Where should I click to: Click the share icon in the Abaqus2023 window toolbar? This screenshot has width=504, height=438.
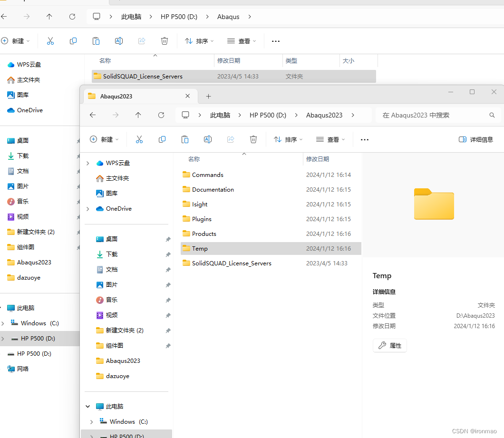pos(231,139)
